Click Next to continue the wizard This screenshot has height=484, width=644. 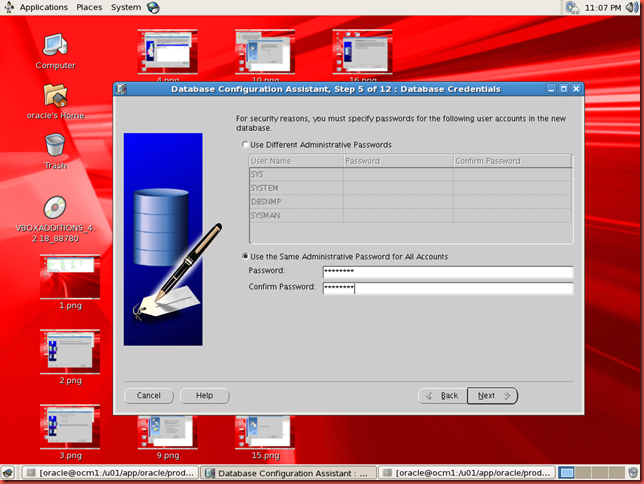pos(492,396)
